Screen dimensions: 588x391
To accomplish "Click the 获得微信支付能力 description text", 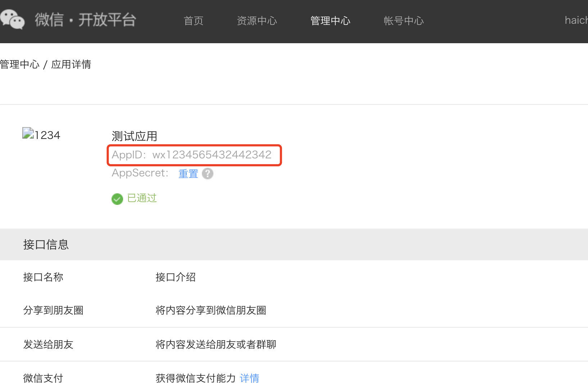I will [196, 378].
